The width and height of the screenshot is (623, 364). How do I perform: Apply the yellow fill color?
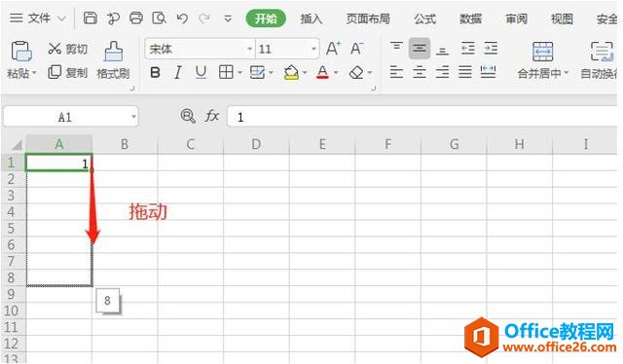point(291,72)
